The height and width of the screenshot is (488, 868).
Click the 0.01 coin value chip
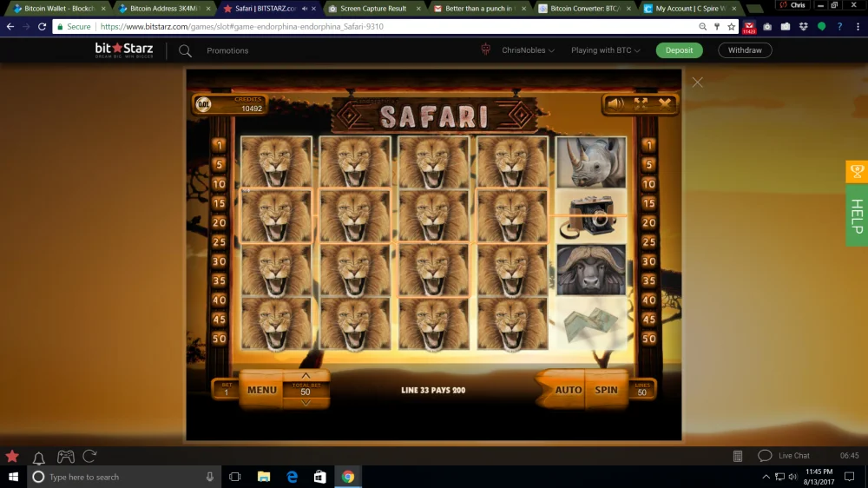(204, 104)
